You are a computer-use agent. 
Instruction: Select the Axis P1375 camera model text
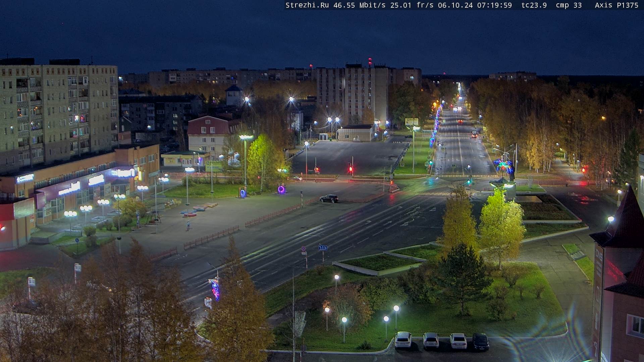(x=616, y=5)
